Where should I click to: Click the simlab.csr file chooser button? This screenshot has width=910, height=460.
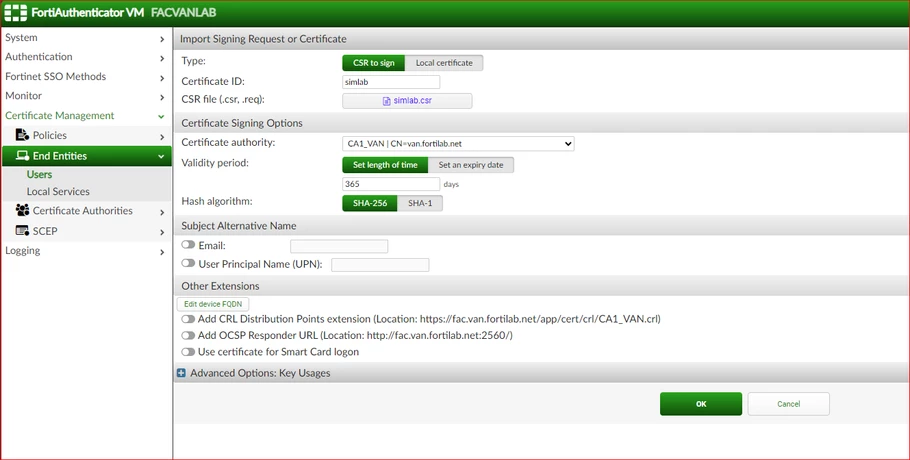coord(407,101)
